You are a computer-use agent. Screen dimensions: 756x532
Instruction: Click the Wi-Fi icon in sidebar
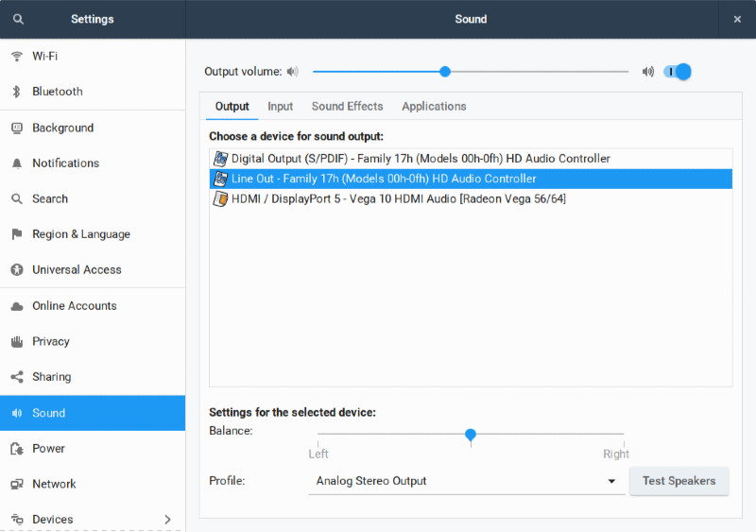click(x=16, y=56)
